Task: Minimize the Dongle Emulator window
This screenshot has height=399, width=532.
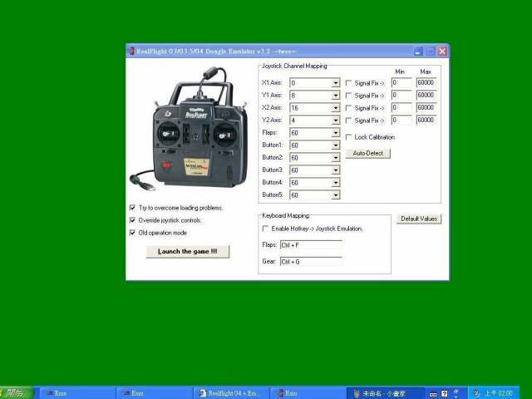Action: point(418,52)
